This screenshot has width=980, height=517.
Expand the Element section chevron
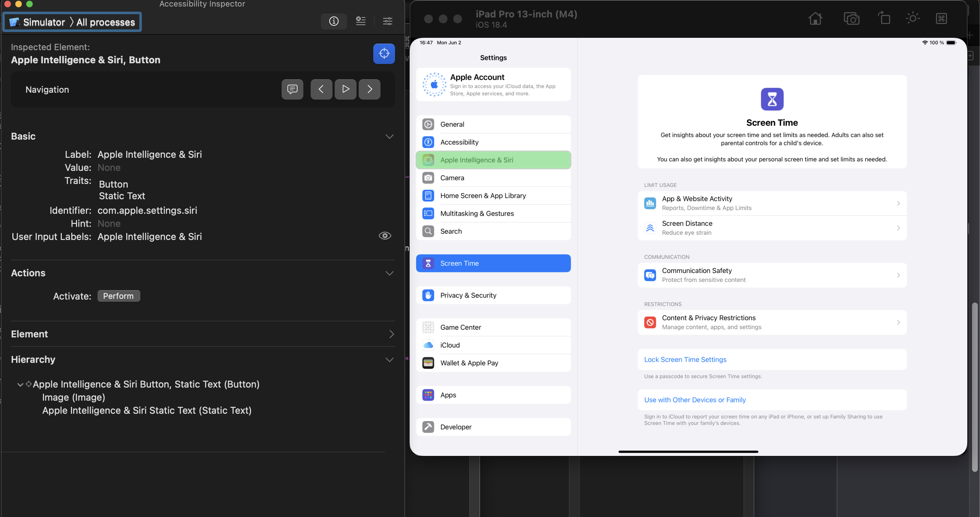click(x=391, y=334)
